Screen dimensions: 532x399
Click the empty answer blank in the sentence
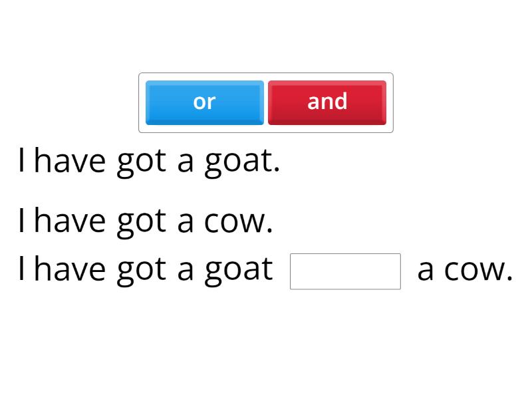(345, 271)
